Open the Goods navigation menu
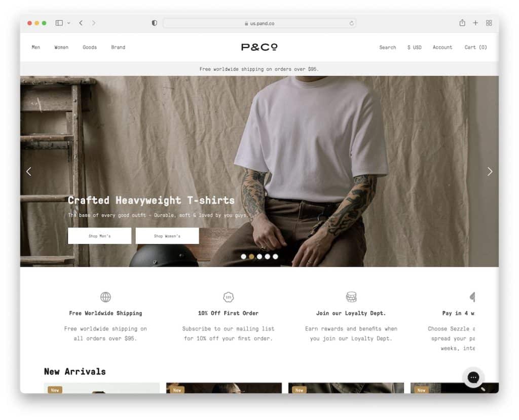 pyautogui.click(x=90, y=47)
